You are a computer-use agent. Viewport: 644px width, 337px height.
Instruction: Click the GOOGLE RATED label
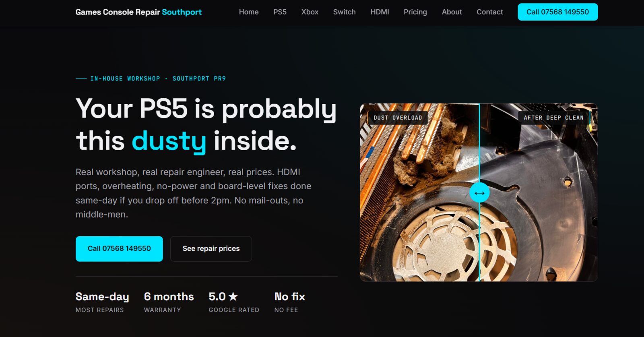234,310
